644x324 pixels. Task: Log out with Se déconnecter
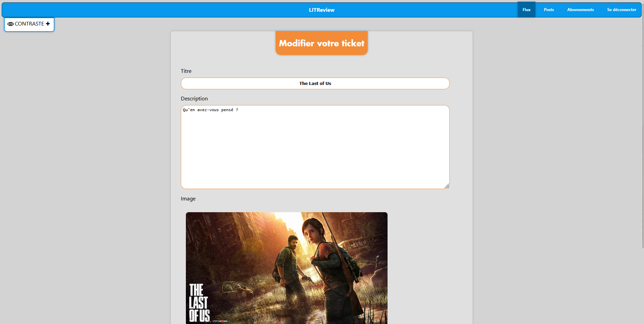621,10
